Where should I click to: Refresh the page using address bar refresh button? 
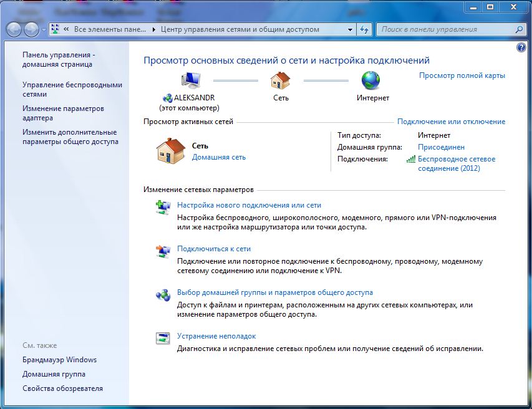pos(365,29)
